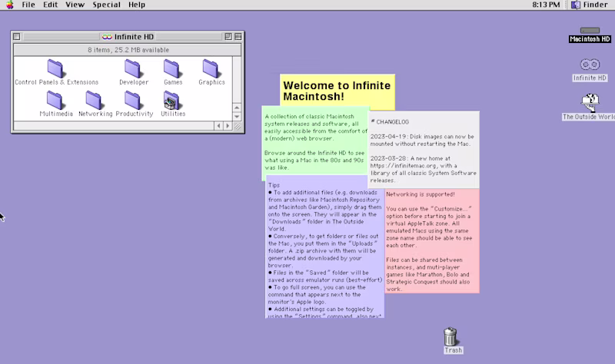Click the horizontal scrollbar left arrow
Screen dimensions: 615x364
coord(219,126)
